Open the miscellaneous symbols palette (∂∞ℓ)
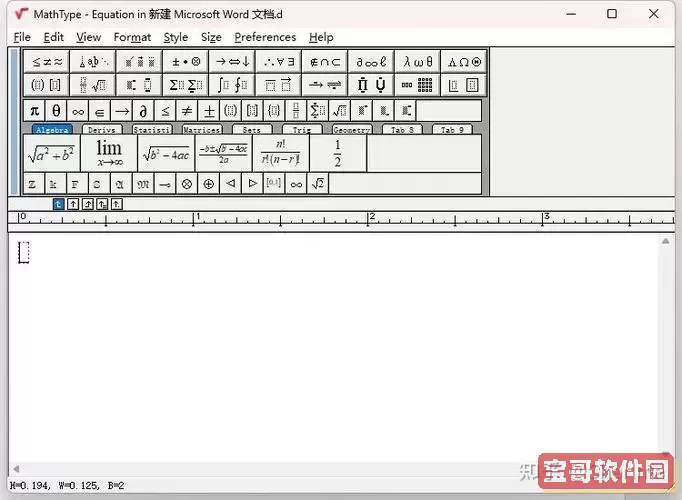682x500 pixels. tap(371, 62)
